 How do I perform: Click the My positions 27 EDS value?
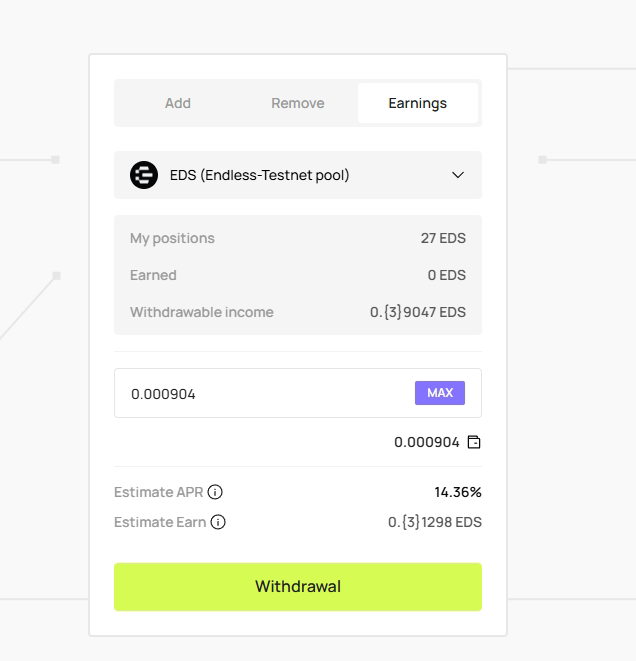[443, 238]
